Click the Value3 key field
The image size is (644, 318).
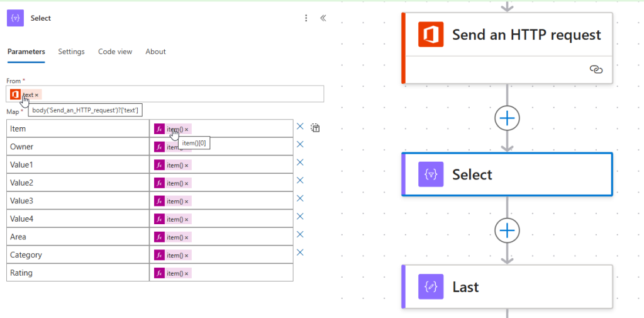pos(78,201)
